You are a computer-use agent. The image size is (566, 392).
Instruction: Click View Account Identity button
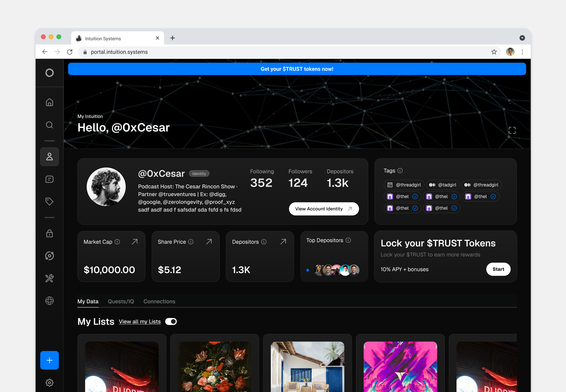(x=324, y=209)
